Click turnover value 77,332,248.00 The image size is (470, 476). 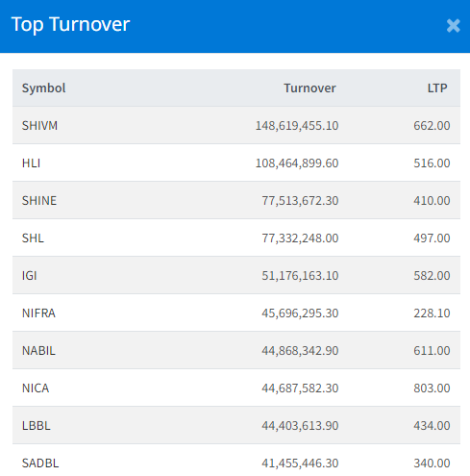[x=300, y=238]
